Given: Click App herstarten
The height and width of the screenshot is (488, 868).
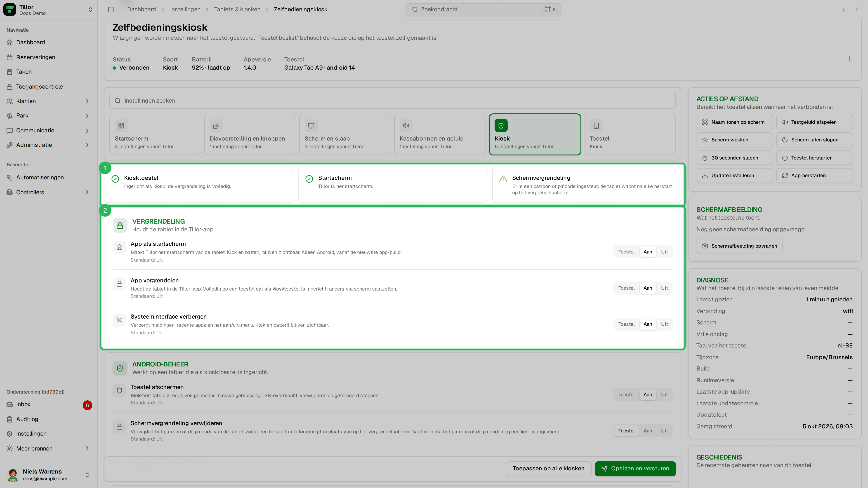Looking at the screenshot, I should tap(814, 176).
